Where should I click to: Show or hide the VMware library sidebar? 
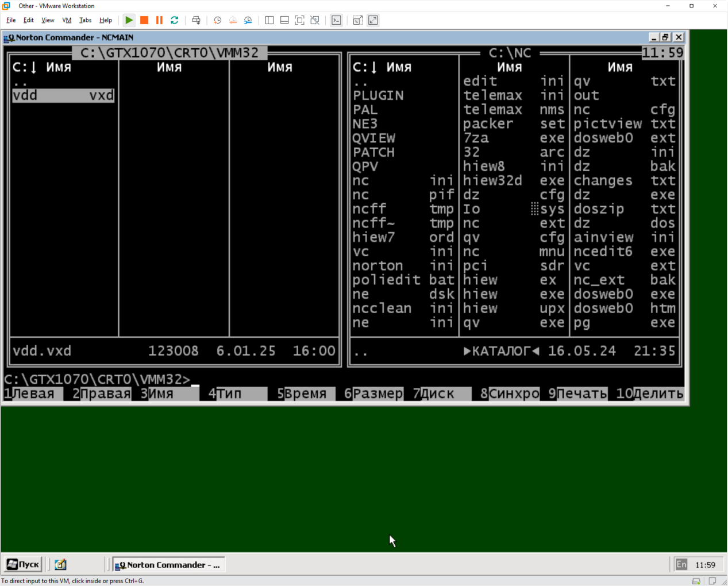coord(269,20)
